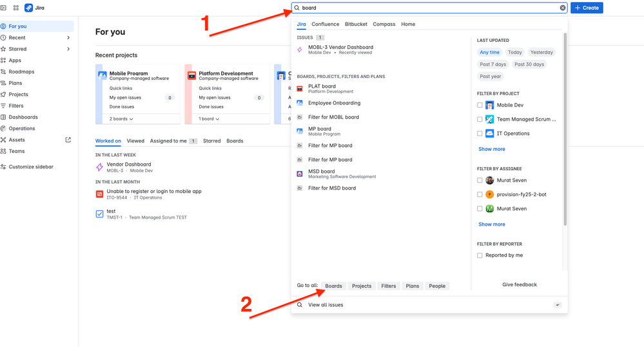The height and width of the screenshot is (347, 644).
Task: Check Murat Seven with green M avatar
Action: (480, 209)
